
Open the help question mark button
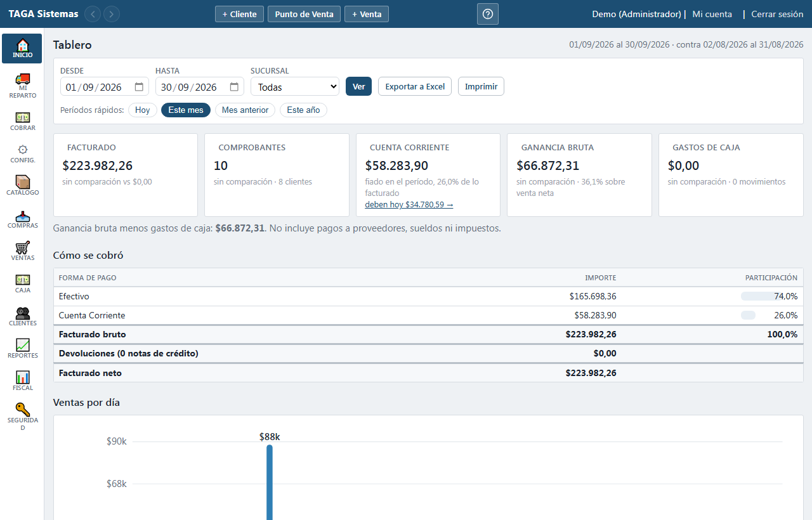(x=488, y=14)
